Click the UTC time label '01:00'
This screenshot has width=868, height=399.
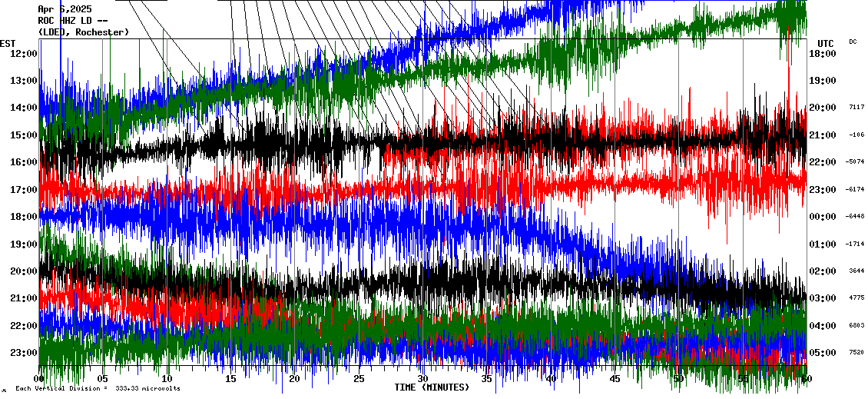point(823,244)
